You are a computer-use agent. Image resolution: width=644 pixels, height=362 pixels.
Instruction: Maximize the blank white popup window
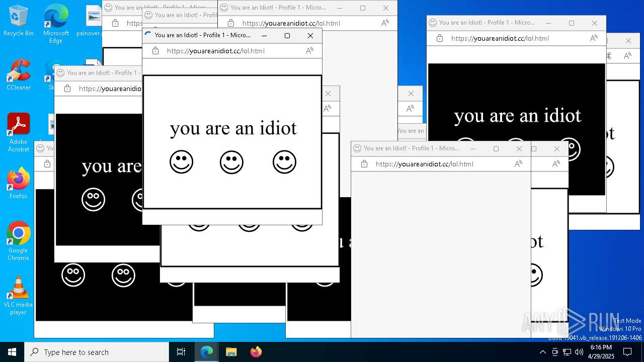(496, 149)
